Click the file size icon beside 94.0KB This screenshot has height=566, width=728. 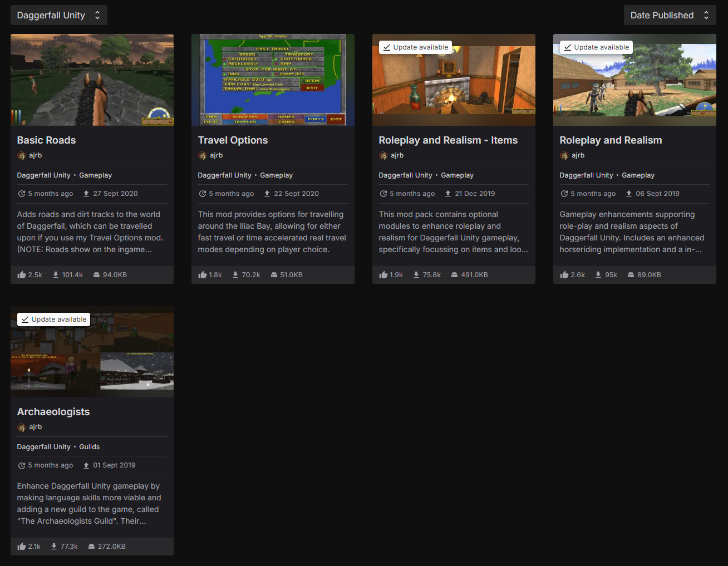pyautogui.click(x=96, y=275)
